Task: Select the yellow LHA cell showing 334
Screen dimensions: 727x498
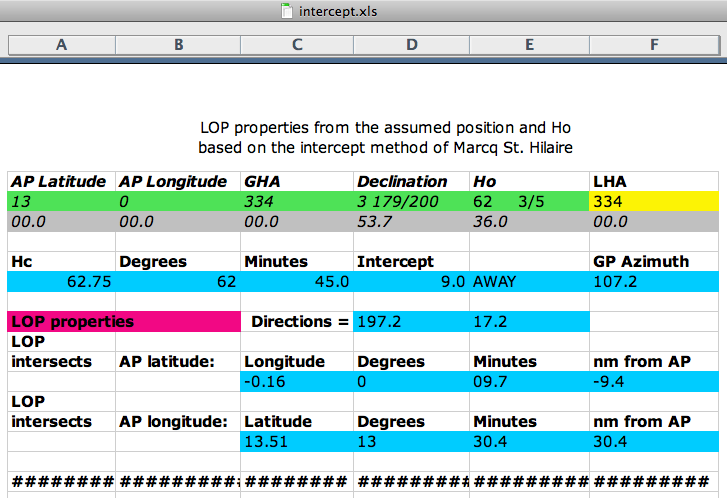Action: pos(654,201)
